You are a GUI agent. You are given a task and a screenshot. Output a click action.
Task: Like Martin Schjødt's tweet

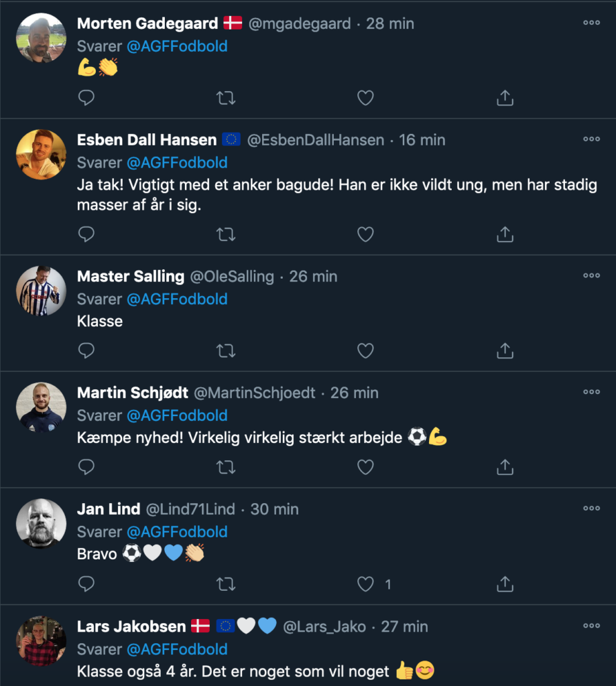coord(365,466)
